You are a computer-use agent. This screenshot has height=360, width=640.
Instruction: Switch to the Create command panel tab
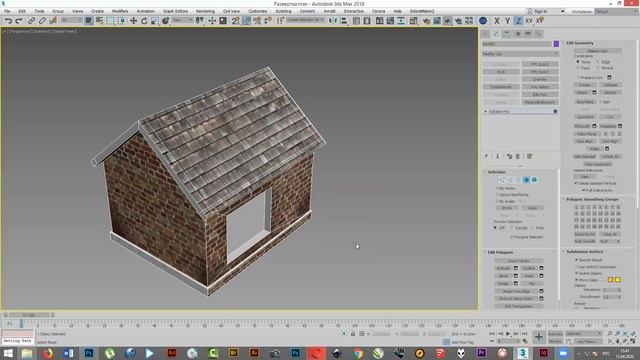pos(485,33)
